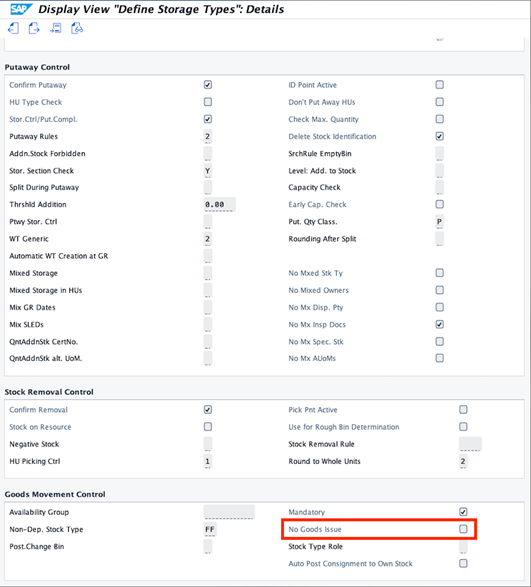Toggle the Mandatory checkbox
531x587 pixels.
coord(463,512)
